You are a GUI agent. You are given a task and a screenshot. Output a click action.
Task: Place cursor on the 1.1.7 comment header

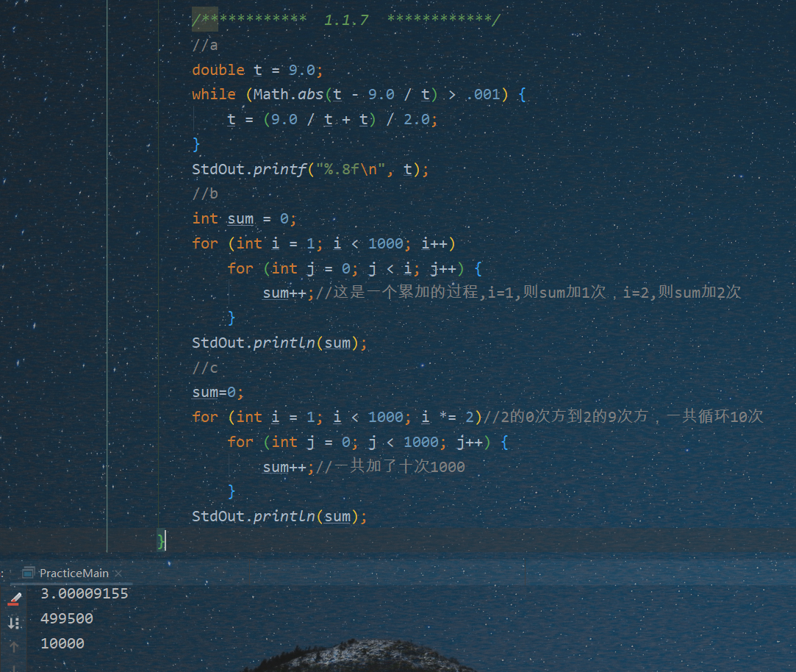click(x=346, y=20)
